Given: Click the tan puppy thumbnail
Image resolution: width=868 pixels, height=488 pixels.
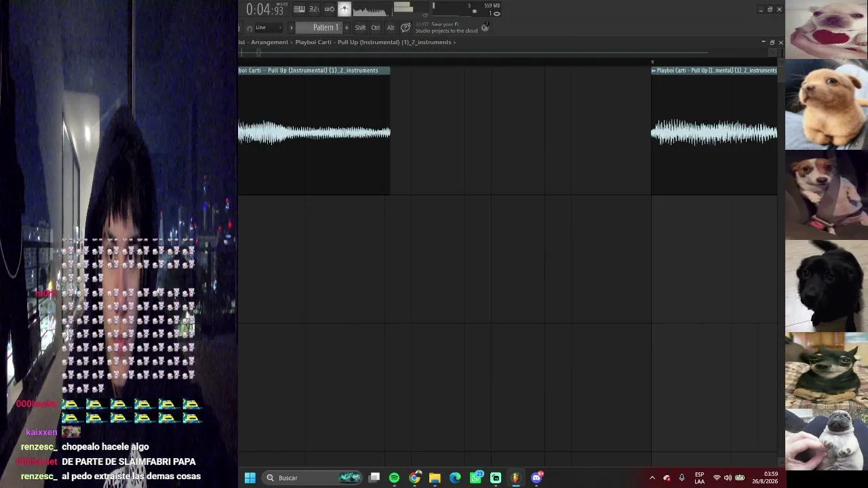Looking at the screenshot, I should click(827, 105).
